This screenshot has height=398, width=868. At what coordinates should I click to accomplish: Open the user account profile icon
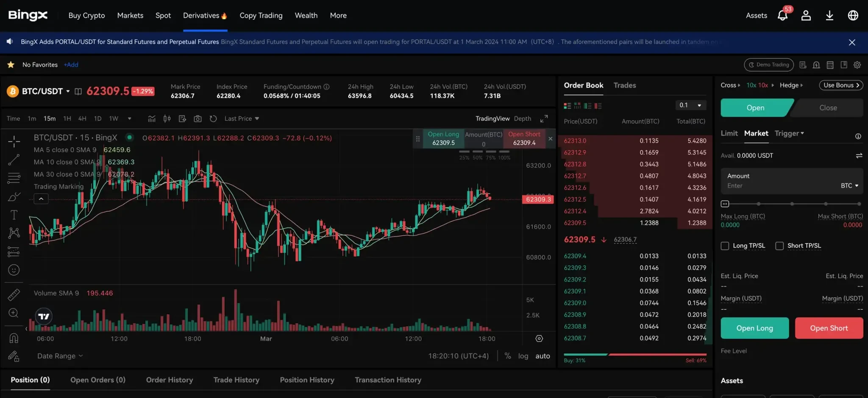pos(806,16)
